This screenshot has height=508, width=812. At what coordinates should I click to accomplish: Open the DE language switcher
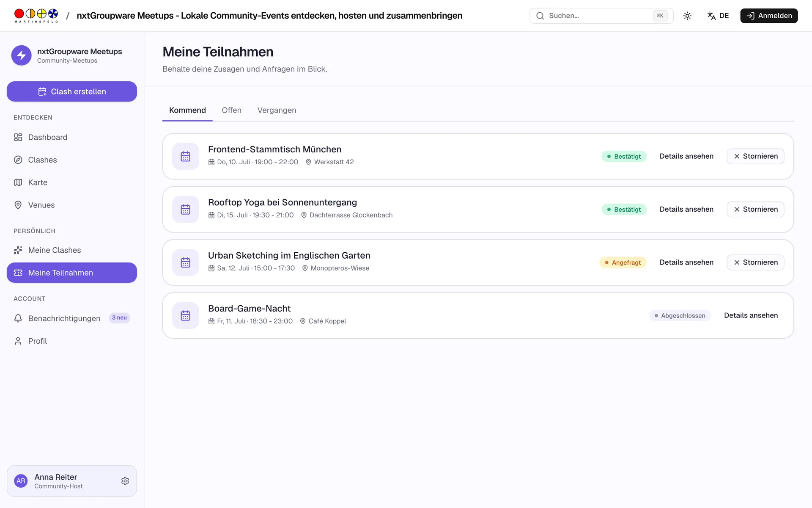coord(718,16)
